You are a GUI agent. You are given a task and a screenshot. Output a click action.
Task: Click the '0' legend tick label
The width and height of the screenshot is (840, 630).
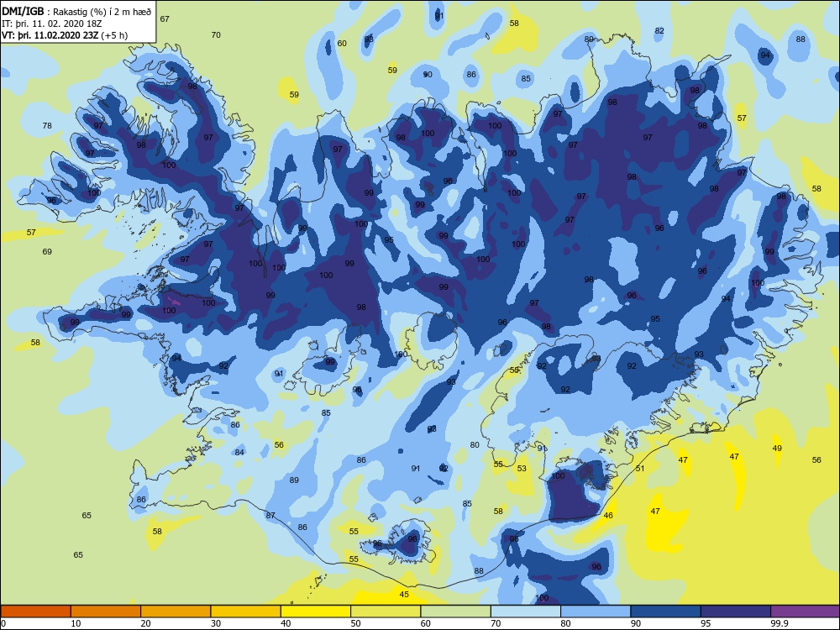pos(3,623)
